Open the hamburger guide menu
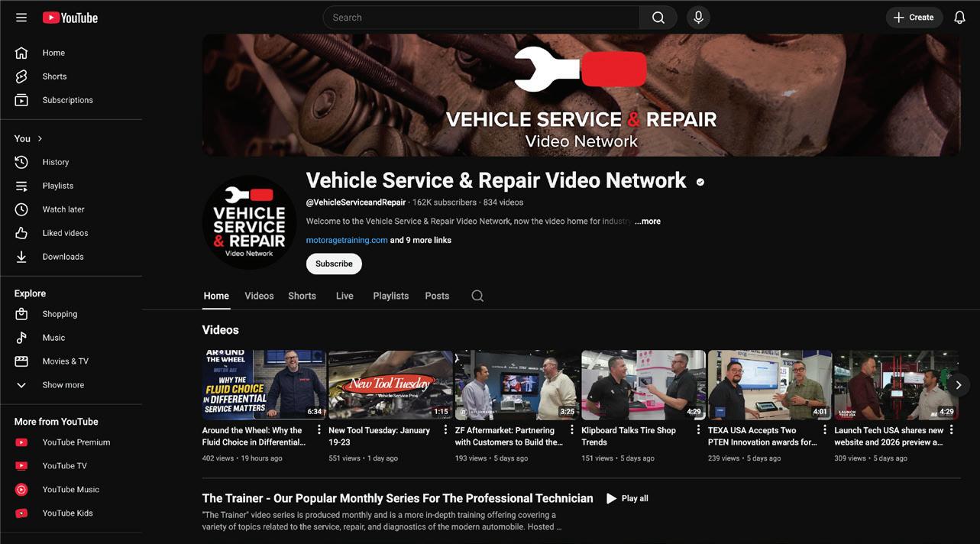Screen dimensions: 980x544 coord(21,18)
